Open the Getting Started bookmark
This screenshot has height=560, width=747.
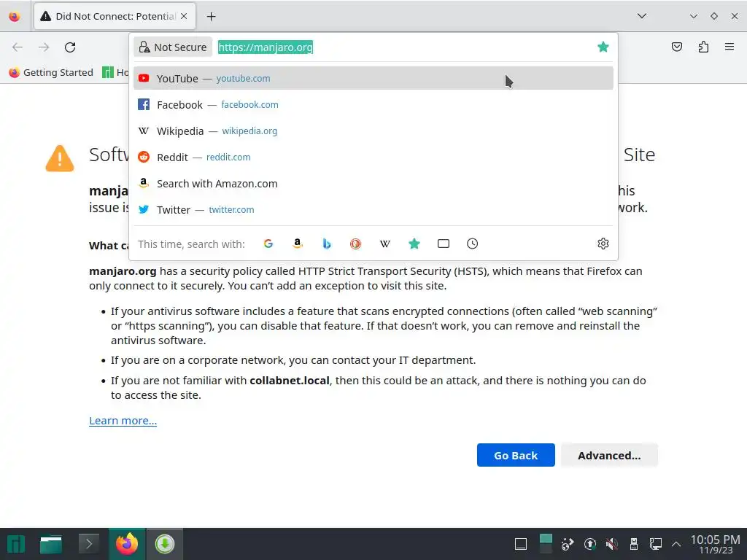50,72
